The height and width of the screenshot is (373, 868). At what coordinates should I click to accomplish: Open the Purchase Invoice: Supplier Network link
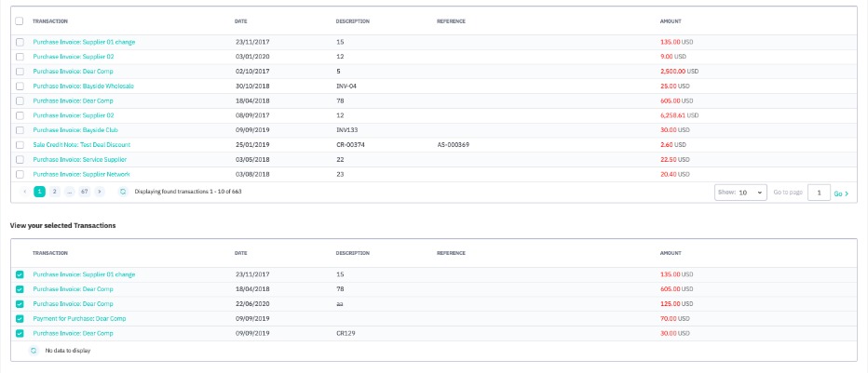[81, 174]
